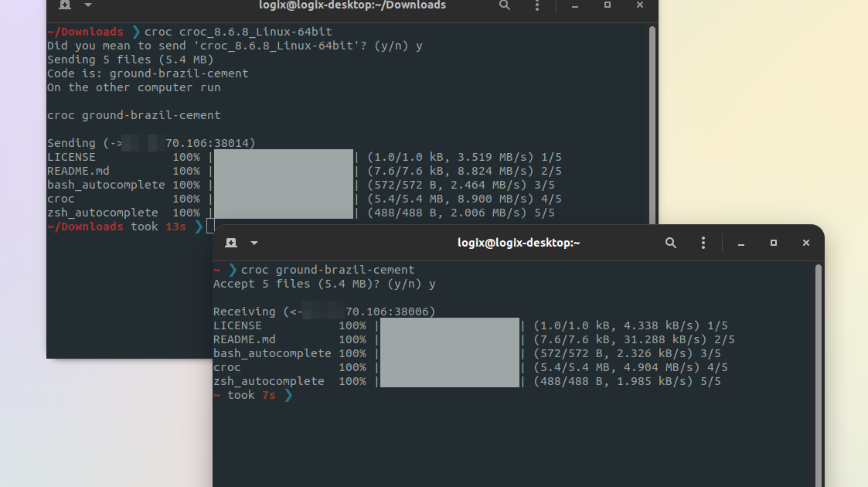Minimize the front logix-desktop:~ terminal
Image resolution: width=868 pixels, height=487 pixels.
[x=740, y=243]
